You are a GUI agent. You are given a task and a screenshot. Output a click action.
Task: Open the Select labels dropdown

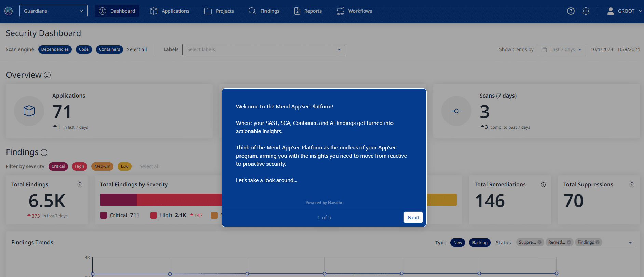coord(264,49)
